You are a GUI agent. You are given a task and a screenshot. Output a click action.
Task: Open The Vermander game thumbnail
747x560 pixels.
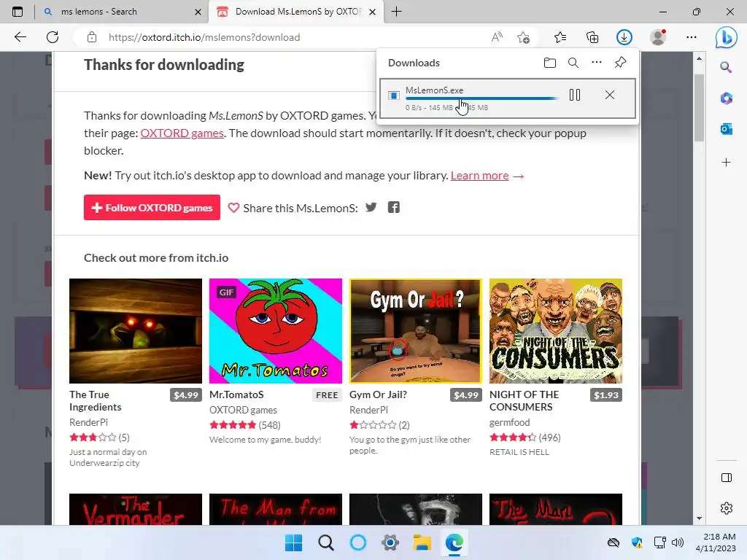[x=135, y=510]
